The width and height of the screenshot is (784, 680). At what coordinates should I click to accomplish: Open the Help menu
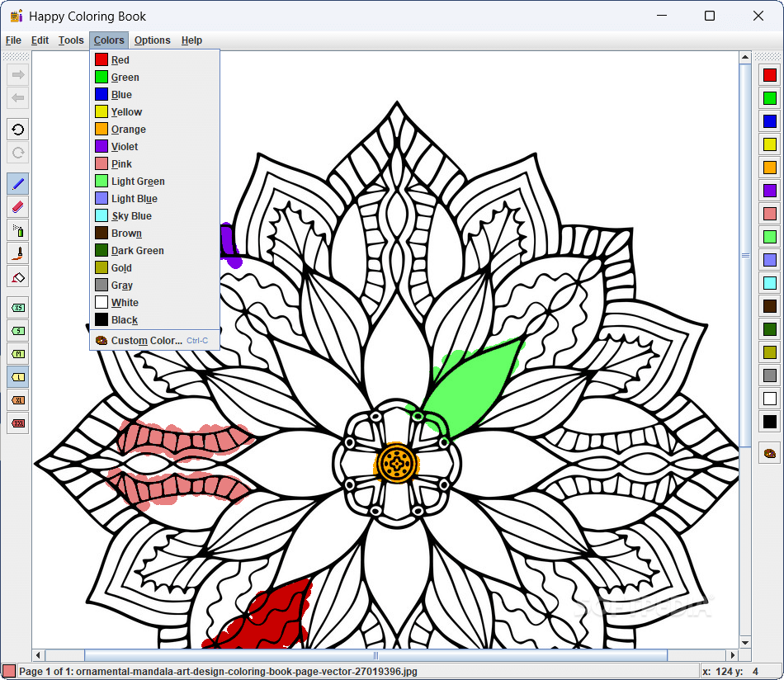191,40
